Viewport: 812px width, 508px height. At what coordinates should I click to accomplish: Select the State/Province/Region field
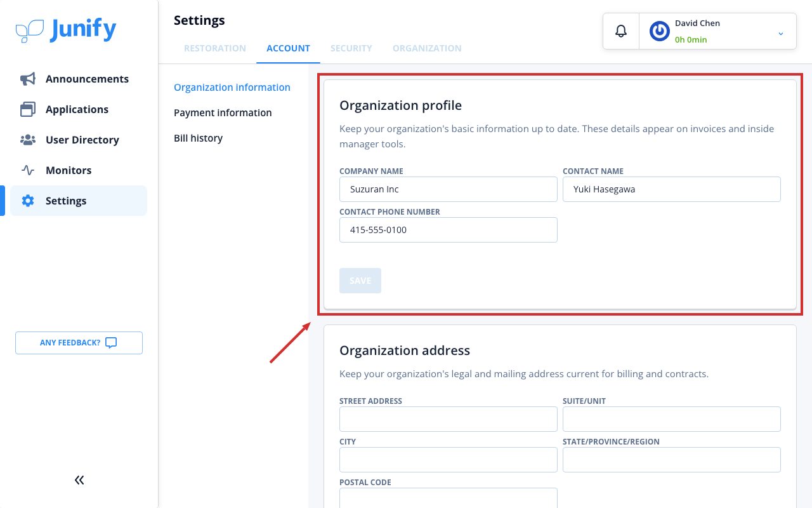point(672,460)
